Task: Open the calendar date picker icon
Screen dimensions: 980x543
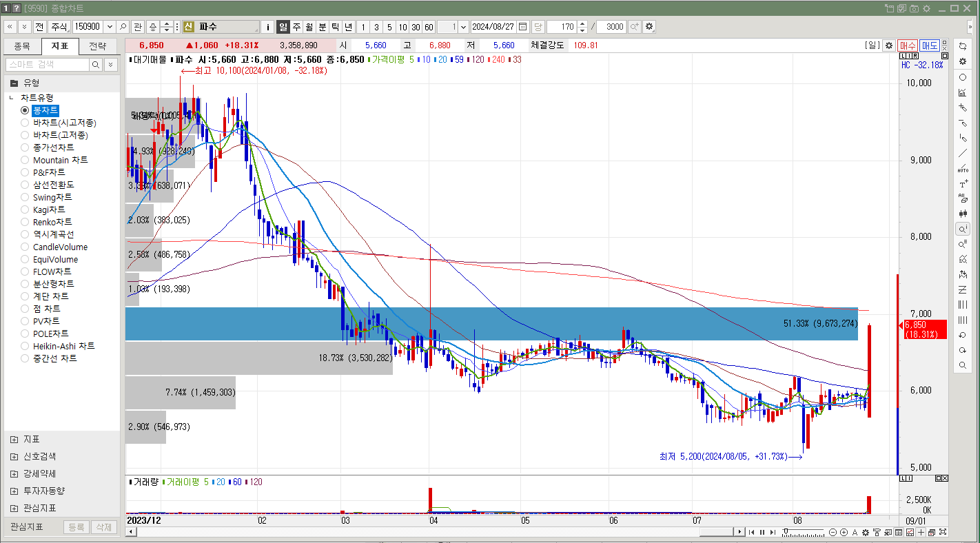Action: [523, 27]
